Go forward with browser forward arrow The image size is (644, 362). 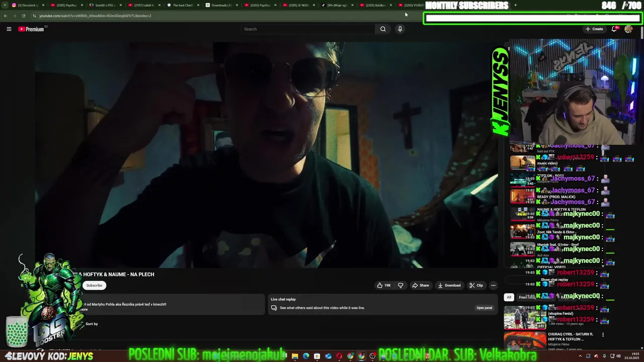pyautogui.click(x=14, y=16)
